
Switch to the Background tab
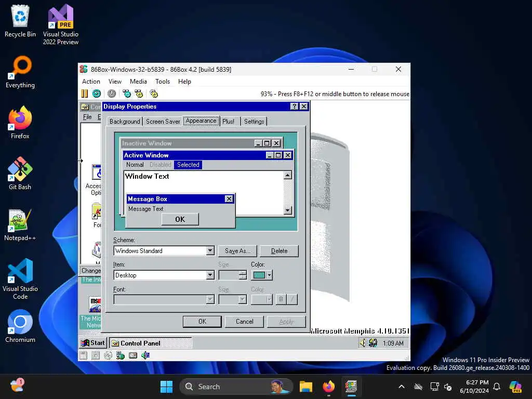[x=125, y=122]
